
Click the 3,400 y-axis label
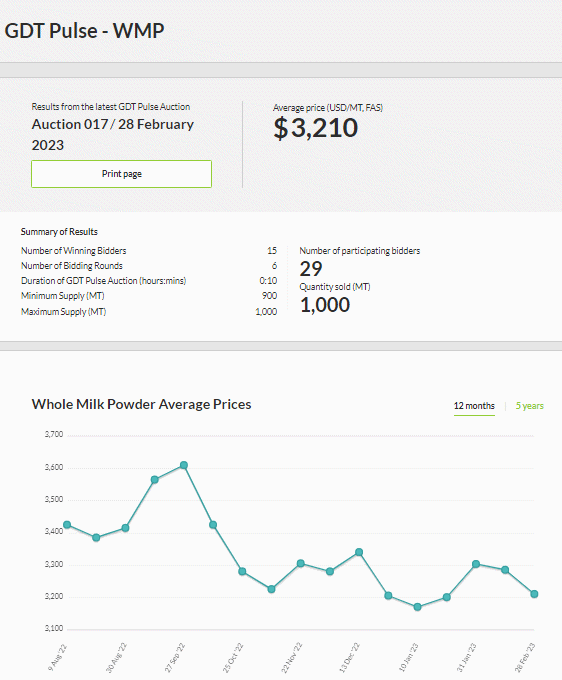[54, 531]
